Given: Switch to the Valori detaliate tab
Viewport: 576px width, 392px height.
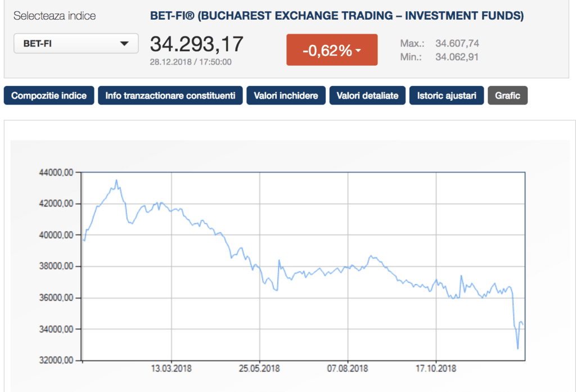Looking at the screenshot, I should (x=367, y=96).
